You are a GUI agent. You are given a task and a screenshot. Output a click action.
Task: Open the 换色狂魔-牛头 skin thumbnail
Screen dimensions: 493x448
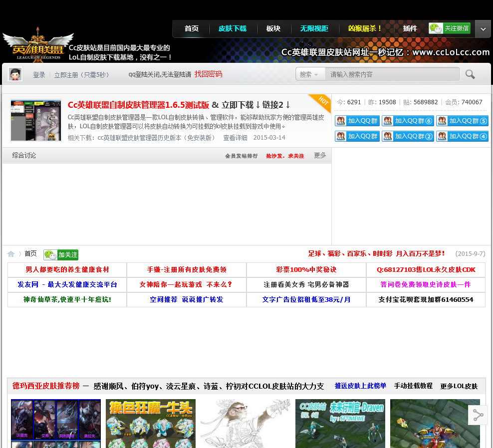click(x=151, y=424)
